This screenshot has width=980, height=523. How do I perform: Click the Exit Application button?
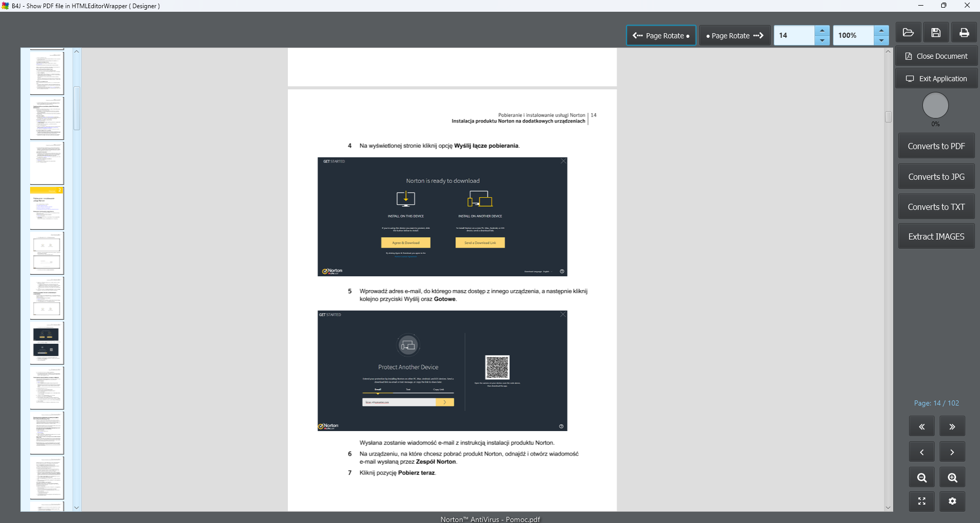point(937,79)
